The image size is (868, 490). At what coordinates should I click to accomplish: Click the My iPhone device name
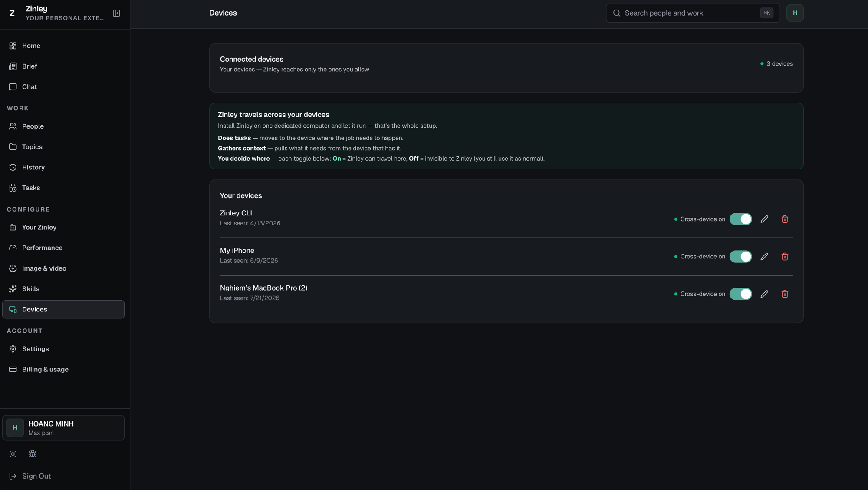click(x=237, y=251)
